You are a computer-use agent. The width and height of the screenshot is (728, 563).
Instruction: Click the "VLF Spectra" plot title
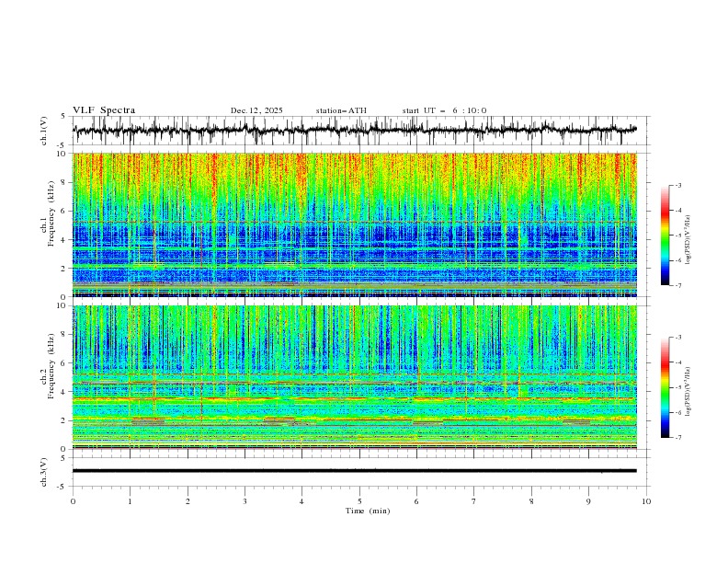coord(104,110)
